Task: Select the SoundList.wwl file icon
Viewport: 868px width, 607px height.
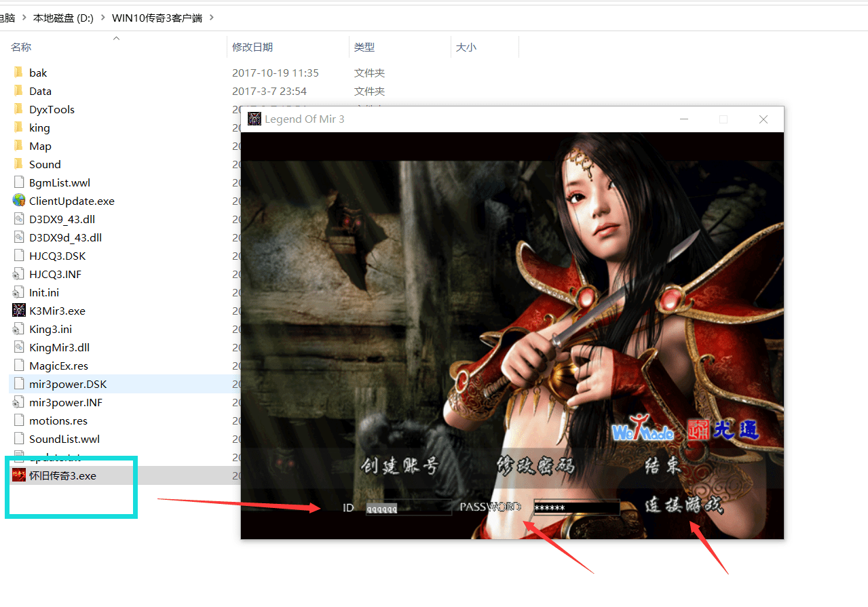Action: pos(18,439)
